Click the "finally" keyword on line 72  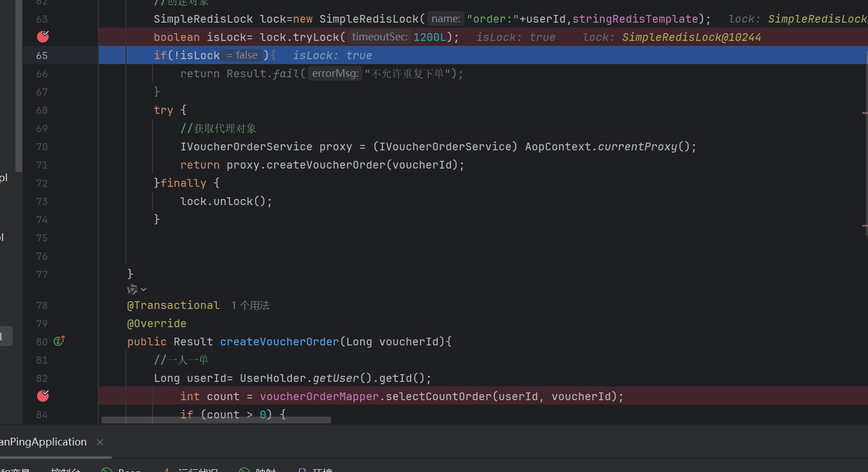pos(183,183)
